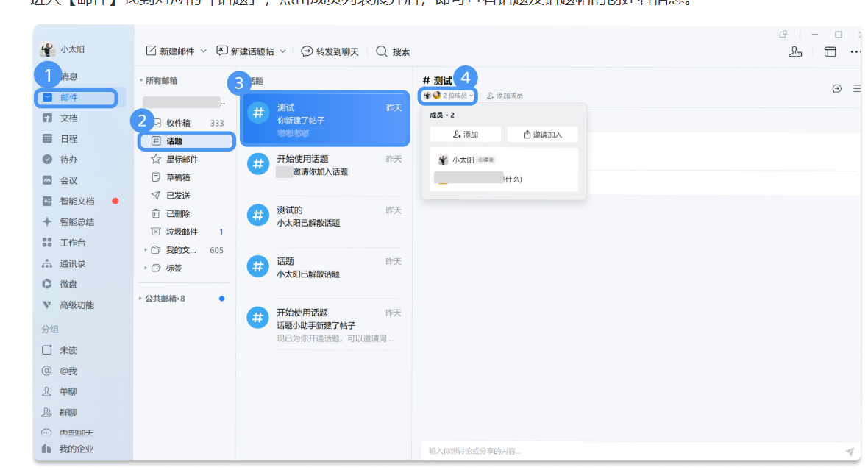Click the 小太阳 profile avatar

pyautogui.click(x=48, y=49)
